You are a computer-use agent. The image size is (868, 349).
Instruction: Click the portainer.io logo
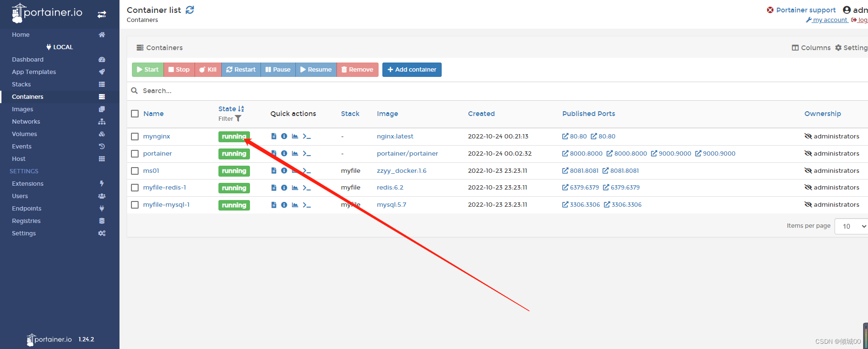(x=47, y=13)
